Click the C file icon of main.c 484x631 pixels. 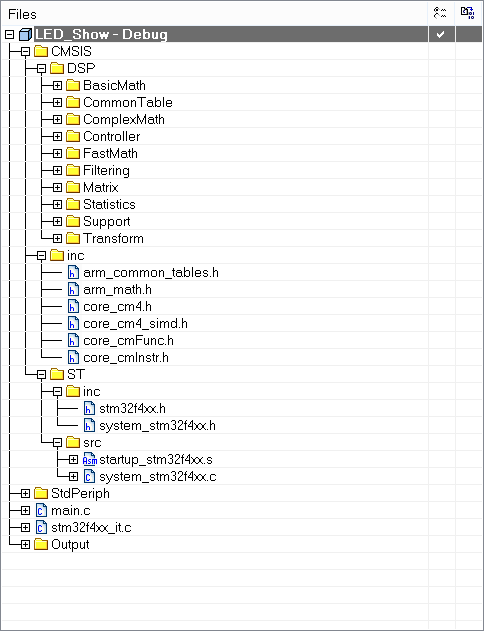pyautogui.click(x=41, y=510)
